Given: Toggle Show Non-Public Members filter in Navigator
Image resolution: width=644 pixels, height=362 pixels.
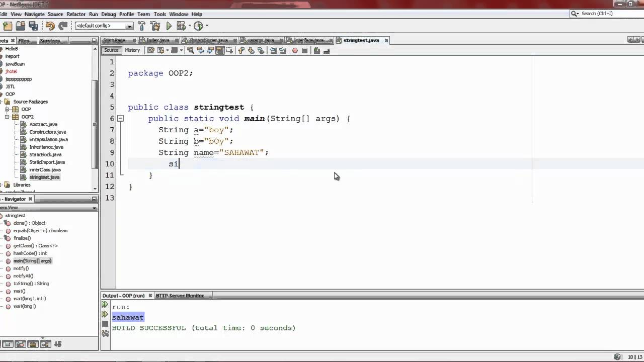Looking at the screenshot, I should 33,344.
